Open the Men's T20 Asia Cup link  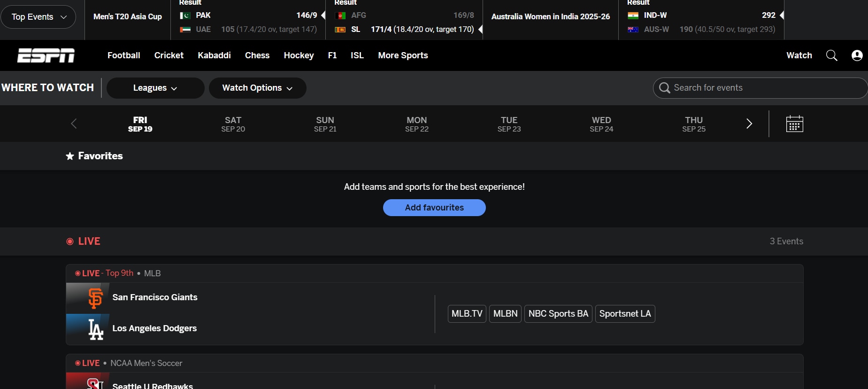tap(128, 17)
